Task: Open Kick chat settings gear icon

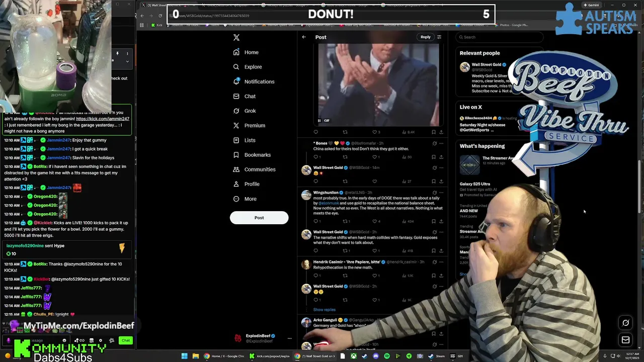Action: [100, 340]
